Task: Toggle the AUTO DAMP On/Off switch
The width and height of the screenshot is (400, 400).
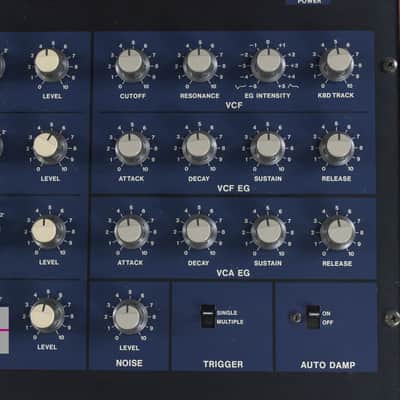Action: pos(313,317)
